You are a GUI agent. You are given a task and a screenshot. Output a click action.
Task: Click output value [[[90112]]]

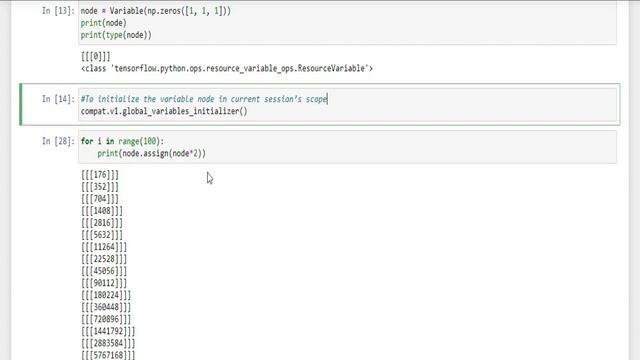point(104,283)
